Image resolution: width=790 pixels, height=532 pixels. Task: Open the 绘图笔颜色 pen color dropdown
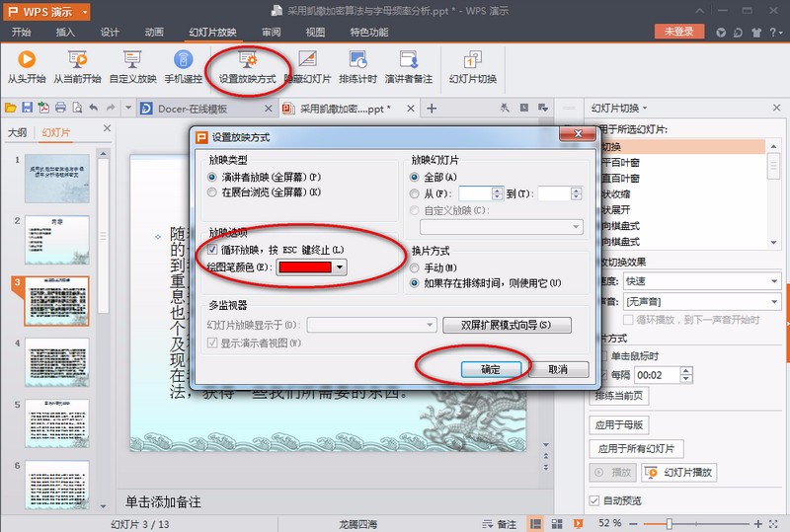(x=340, y=266)
